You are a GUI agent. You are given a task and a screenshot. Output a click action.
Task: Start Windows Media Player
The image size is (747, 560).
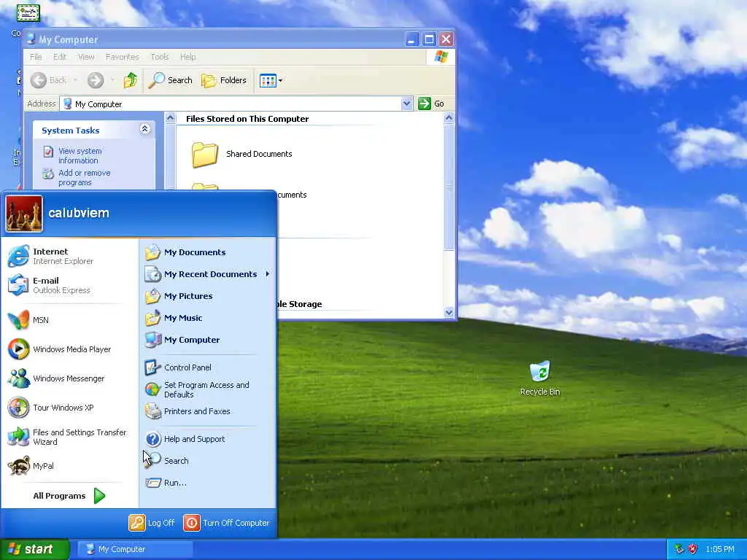click(x=60, y=349)
